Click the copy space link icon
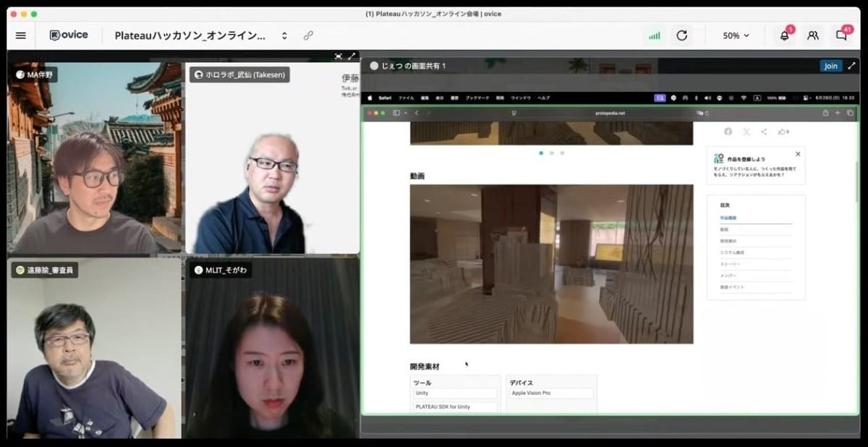 [308, 35]
